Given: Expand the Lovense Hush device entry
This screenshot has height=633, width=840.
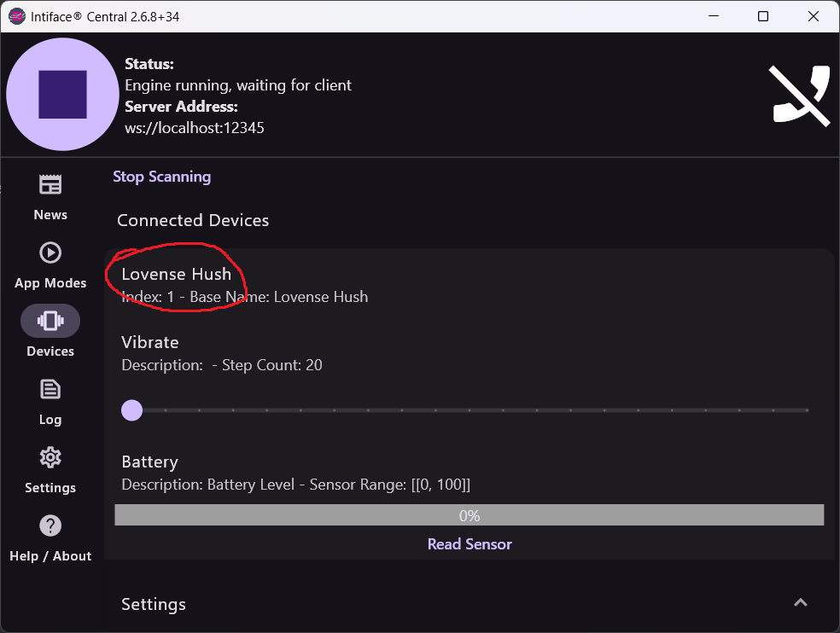Looking at the screenshot, I should coord(177,274).
